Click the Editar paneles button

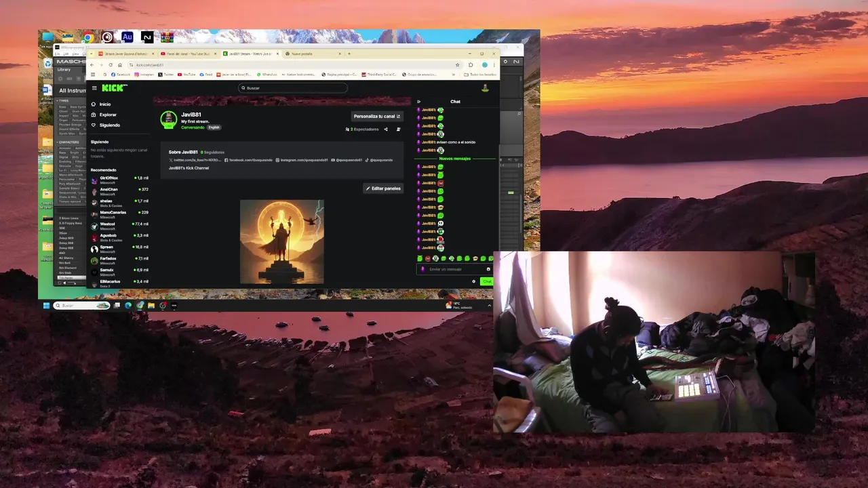[x=383, y=188]
